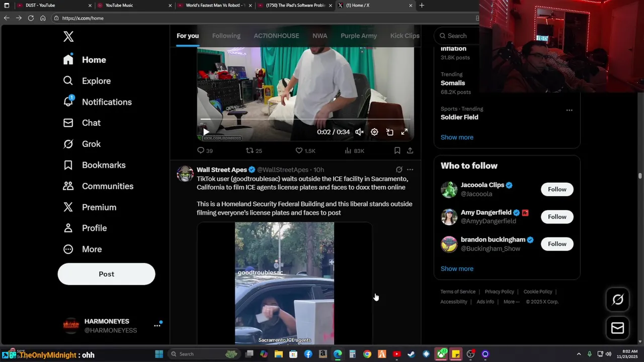Follow Amy Dangerfield

pos(557,217)
